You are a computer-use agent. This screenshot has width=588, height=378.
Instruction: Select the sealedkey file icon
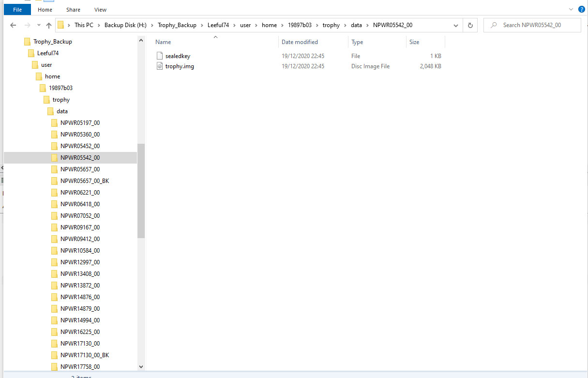[160, 56]
